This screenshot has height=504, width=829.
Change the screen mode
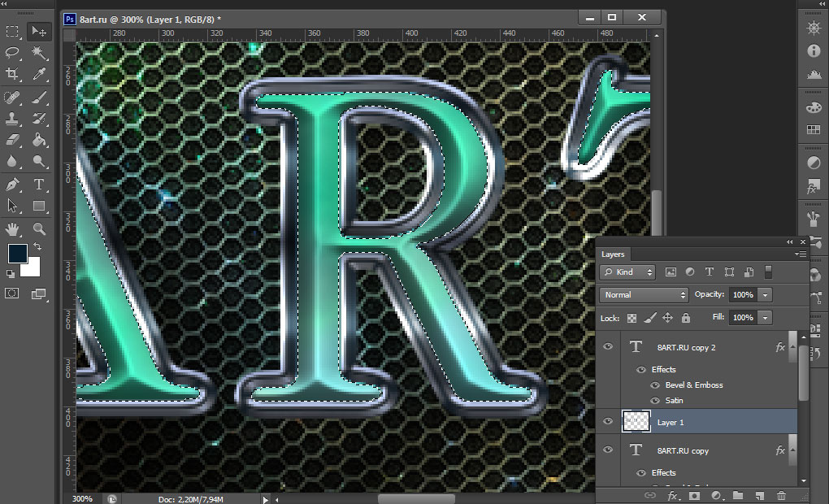click(38, 294)
